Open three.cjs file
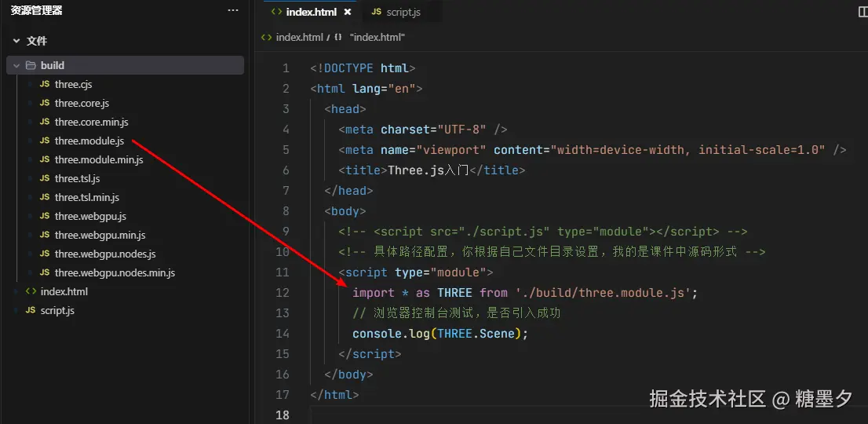Screen dimensions: 868x424 pos(73,84)
